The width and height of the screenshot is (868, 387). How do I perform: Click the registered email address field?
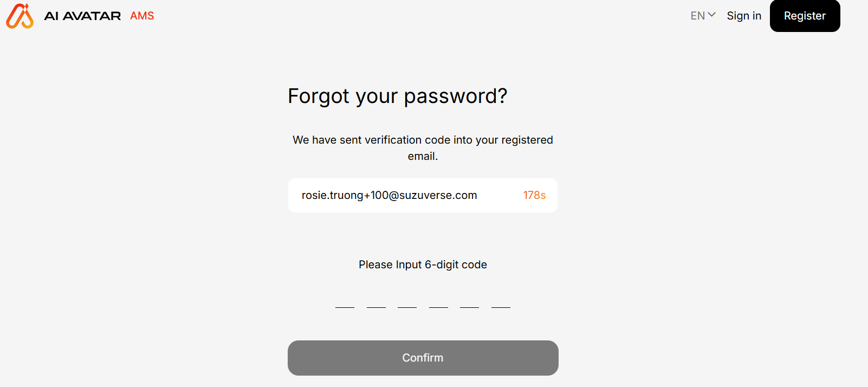click(389, 195)
